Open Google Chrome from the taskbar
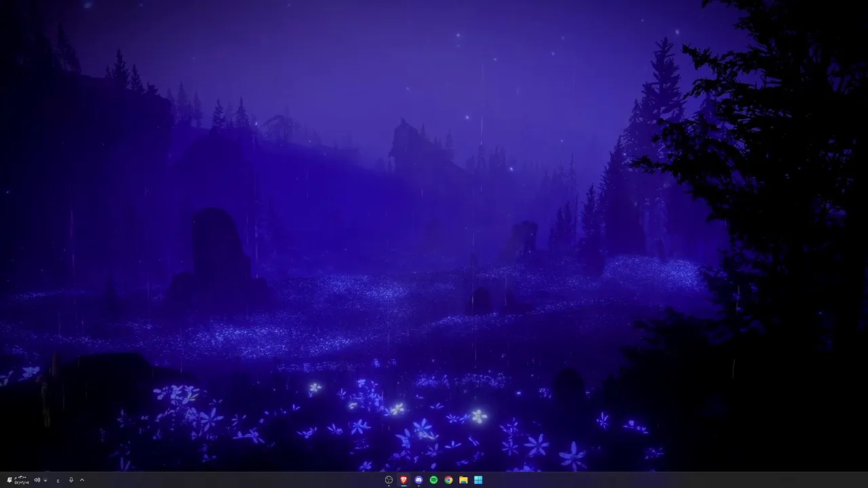 coord(448,480)
